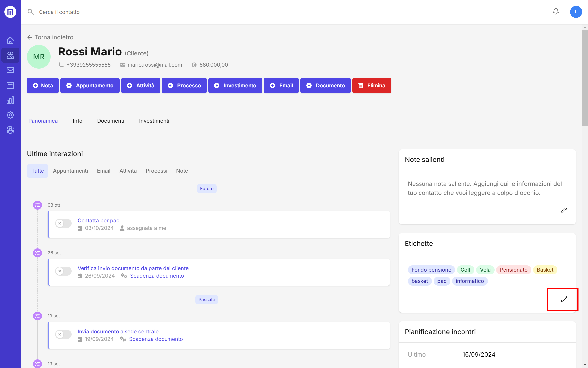The image size is (588, 368).
Task: Click inside the 'Cerca il contatto' search field
Action: [59, 12]
